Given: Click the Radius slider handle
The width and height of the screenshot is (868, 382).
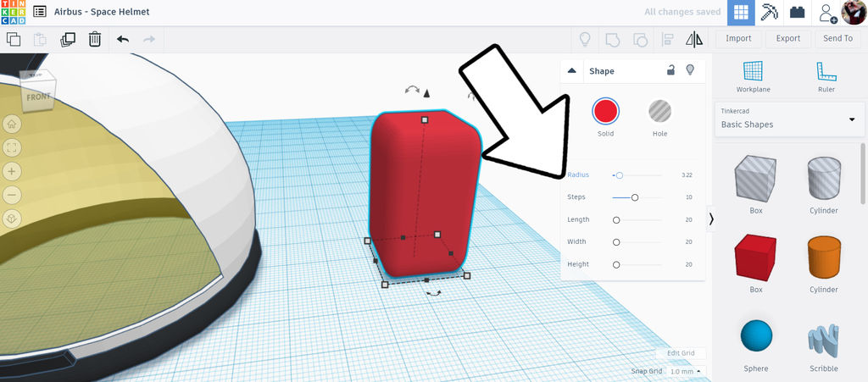Looking at the screenshot, I should pos(620,175).
